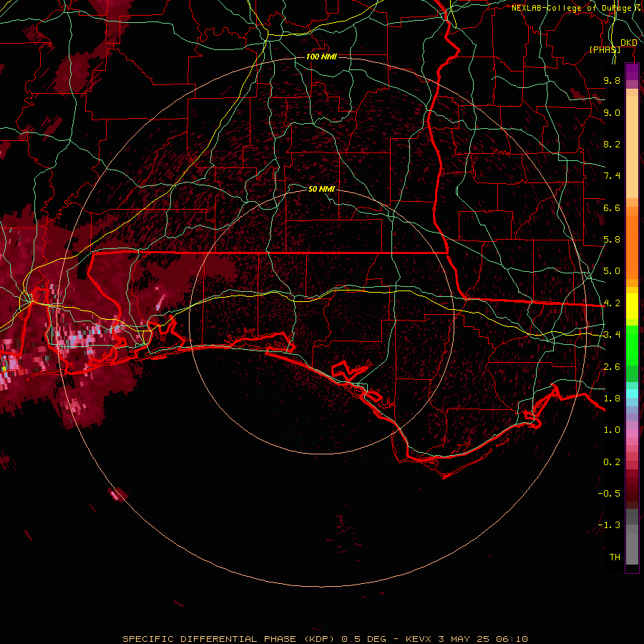Click the 3 MAY 25 date in the caption
644x644 pixels.
pos(464,639)
